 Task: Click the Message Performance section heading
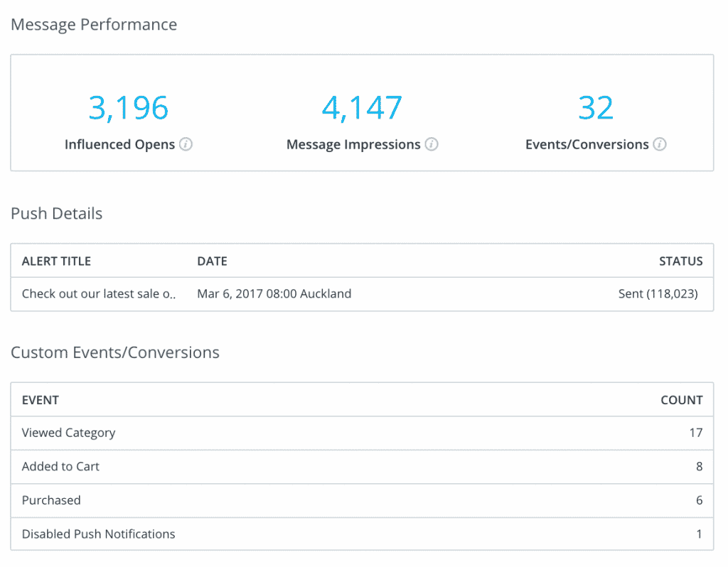pos(94,25)
